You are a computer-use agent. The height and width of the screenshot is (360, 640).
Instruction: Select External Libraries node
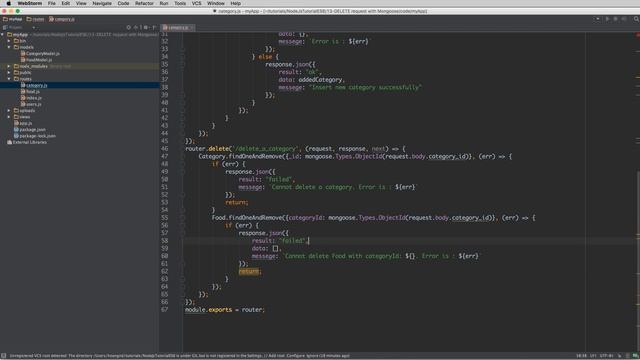click(x=27, y=142)
